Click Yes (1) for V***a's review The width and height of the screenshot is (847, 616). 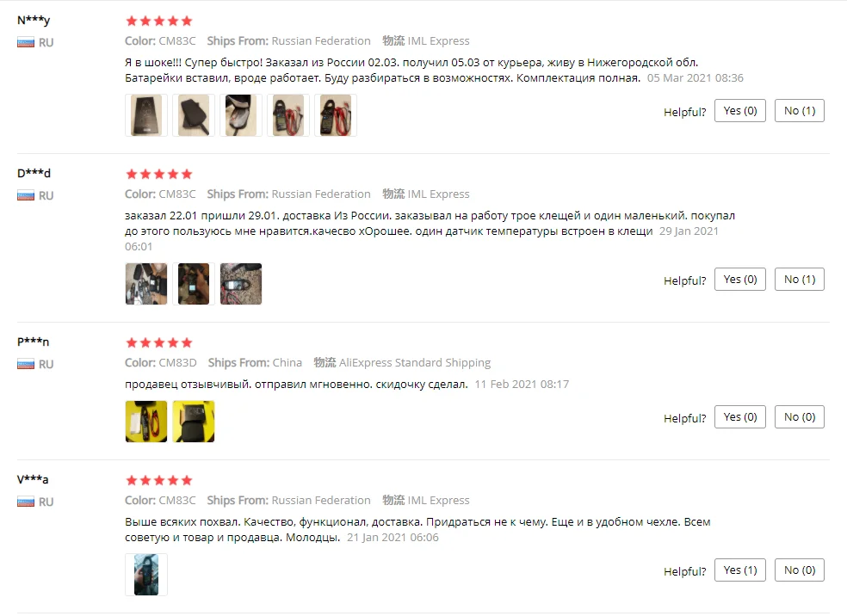click(740, 570)
